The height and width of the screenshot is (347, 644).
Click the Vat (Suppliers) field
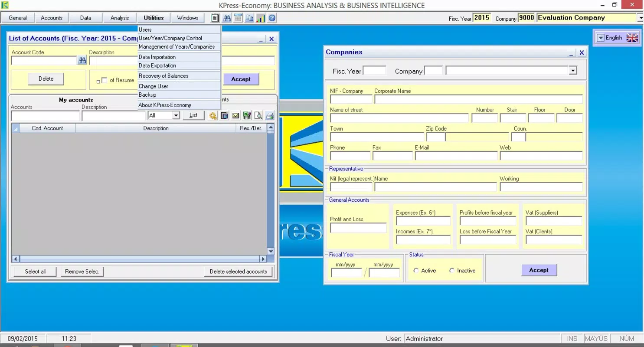[x=554, y=221]
